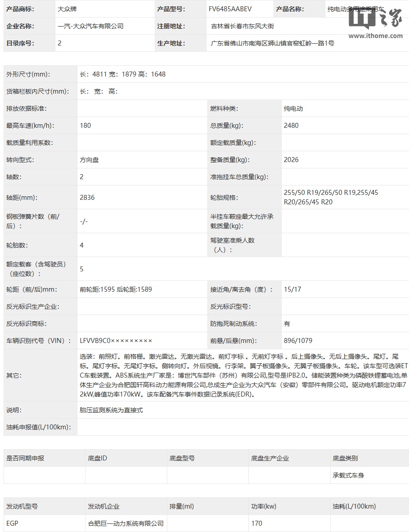Click fuel type value 纯电动
The width and height of the screenshot is (409, 532).
(x=293, y=108)
